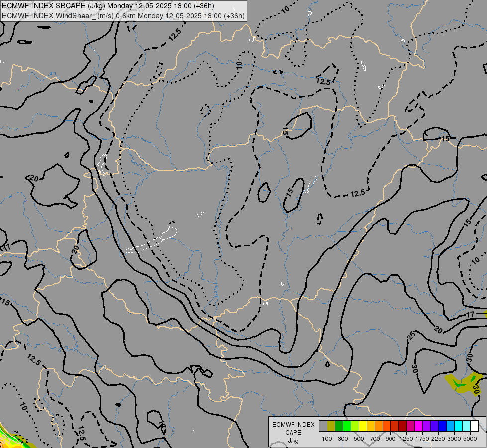Click the 5000 legend value
The width and height of the screenshot is (487, 448).
point(470,439)
